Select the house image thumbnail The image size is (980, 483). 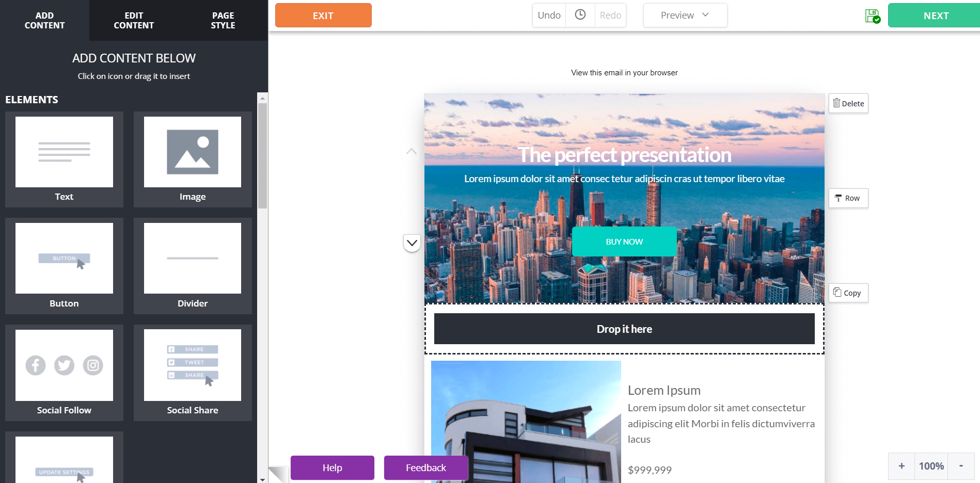526,422
